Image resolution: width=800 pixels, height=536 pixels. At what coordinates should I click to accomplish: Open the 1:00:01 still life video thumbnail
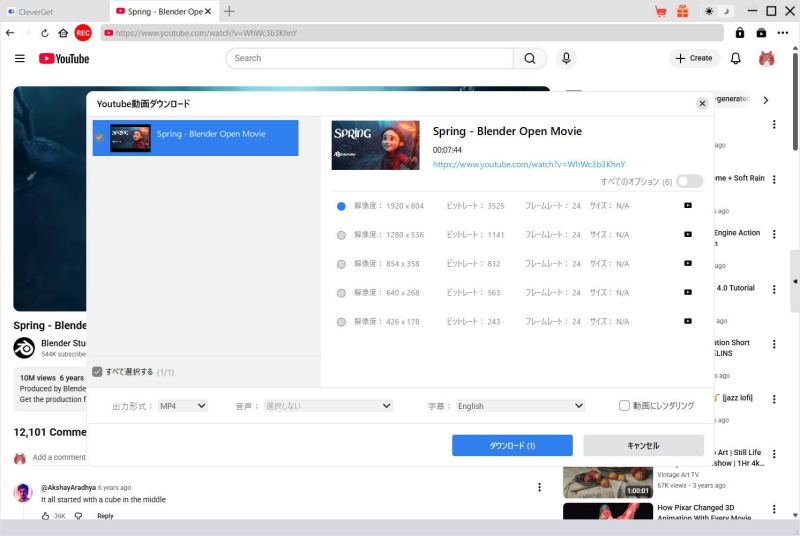608,482
